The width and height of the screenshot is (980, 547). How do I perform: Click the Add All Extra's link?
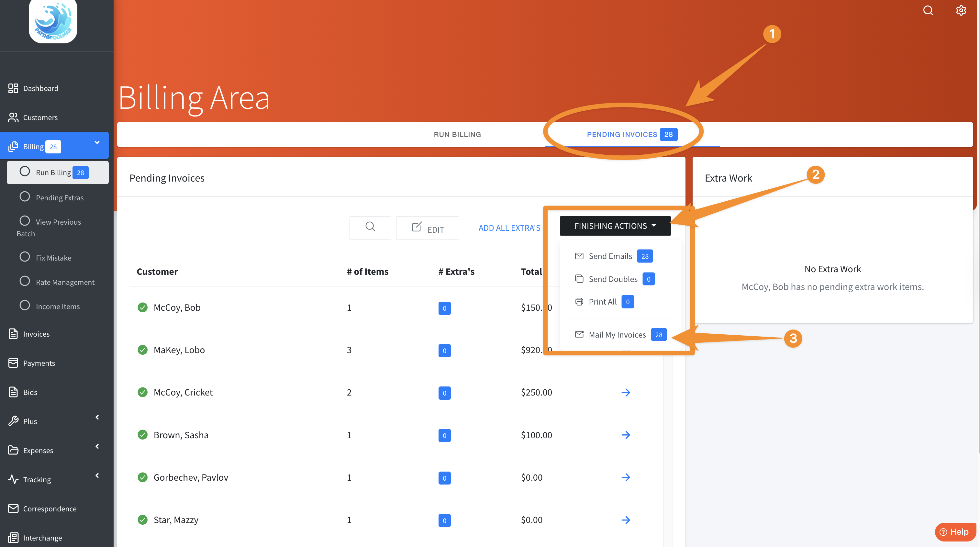[x=509, y=228]
